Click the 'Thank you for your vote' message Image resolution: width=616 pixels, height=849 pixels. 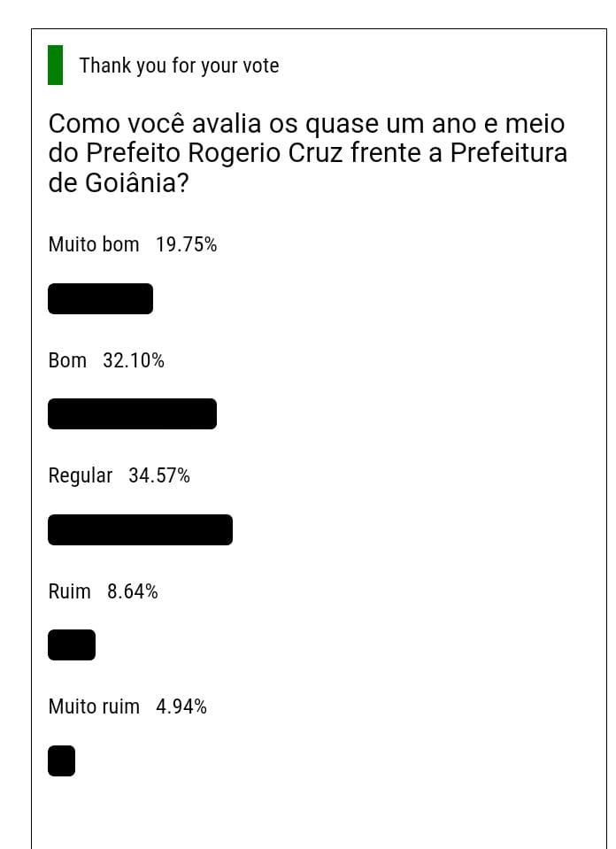[179, 66]
